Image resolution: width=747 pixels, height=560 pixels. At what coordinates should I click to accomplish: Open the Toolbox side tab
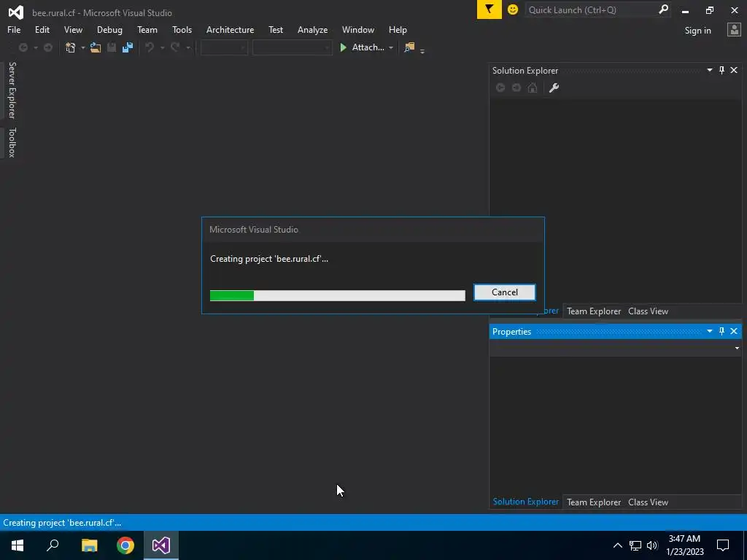(x=12, y=142)
